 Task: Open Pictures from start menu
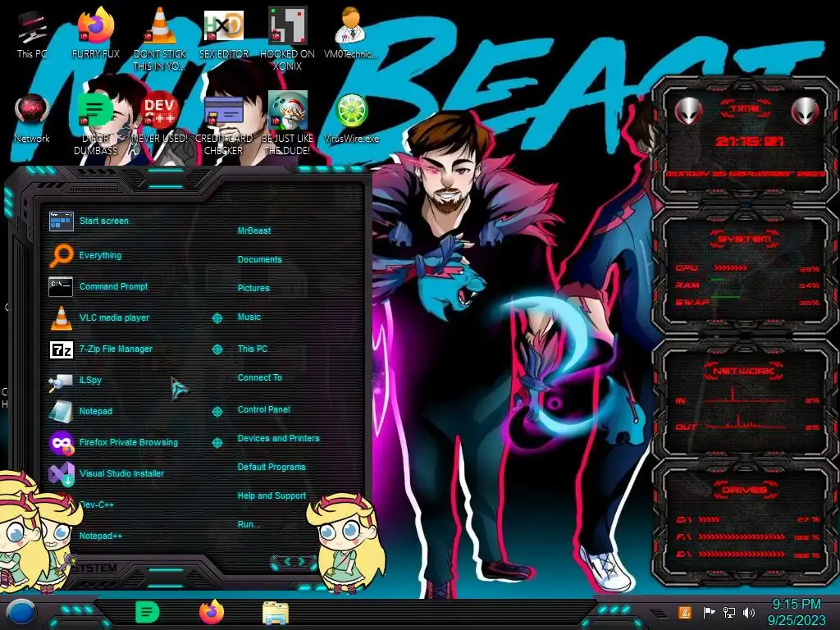[253, 288]
